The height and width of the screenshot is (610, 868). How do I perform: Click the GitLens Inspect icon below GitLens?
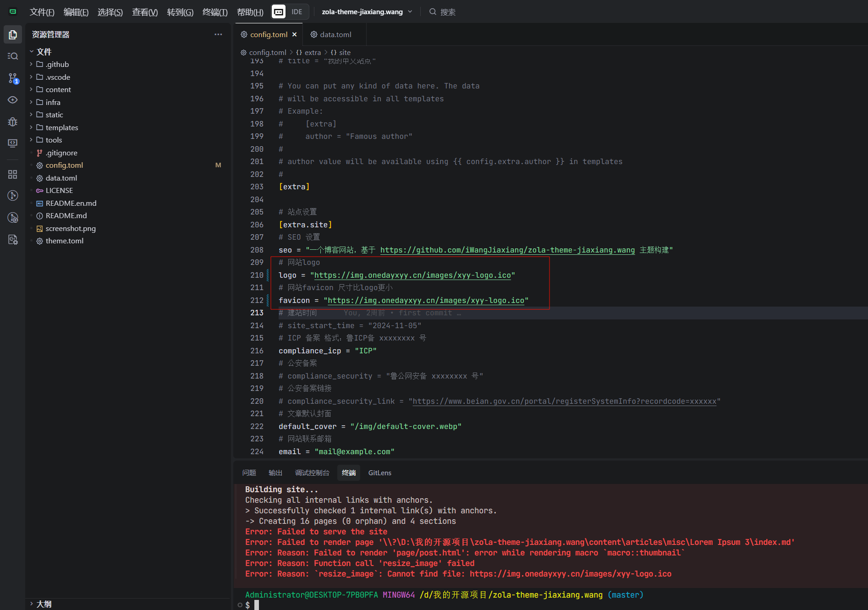13,218
